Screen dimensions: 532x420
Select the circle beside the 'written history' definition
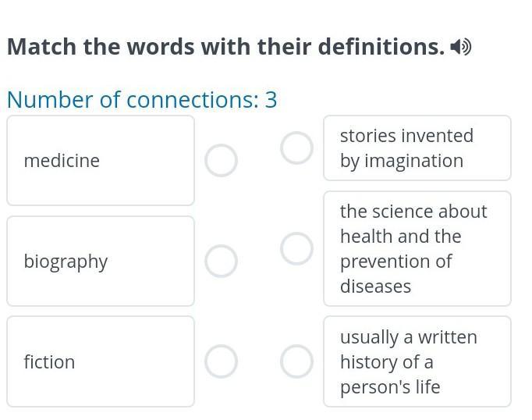(x=297, y=362)
